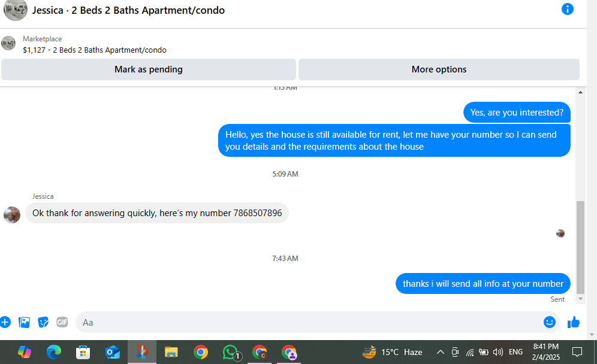Open the emoji picker smiley icon
This screenshot has height=364, width=597.
coord(549,322)
